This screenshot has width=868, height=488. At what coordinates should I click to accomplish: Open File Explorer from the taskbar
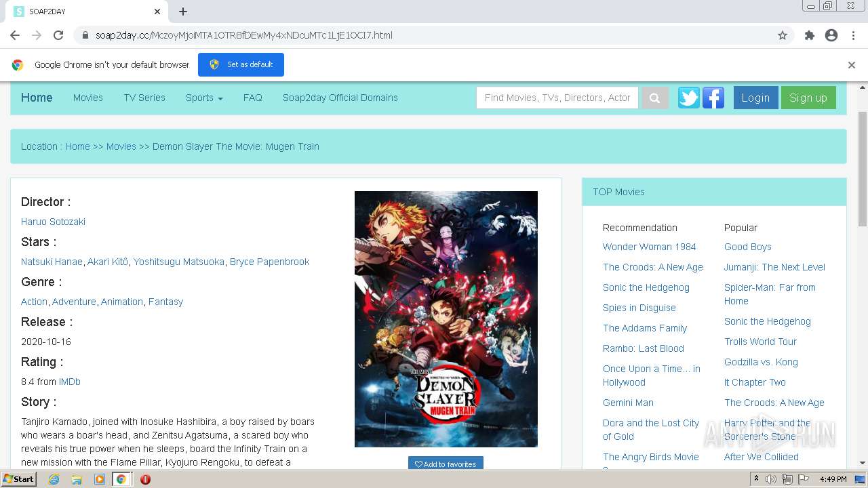(x=77, y=479)
